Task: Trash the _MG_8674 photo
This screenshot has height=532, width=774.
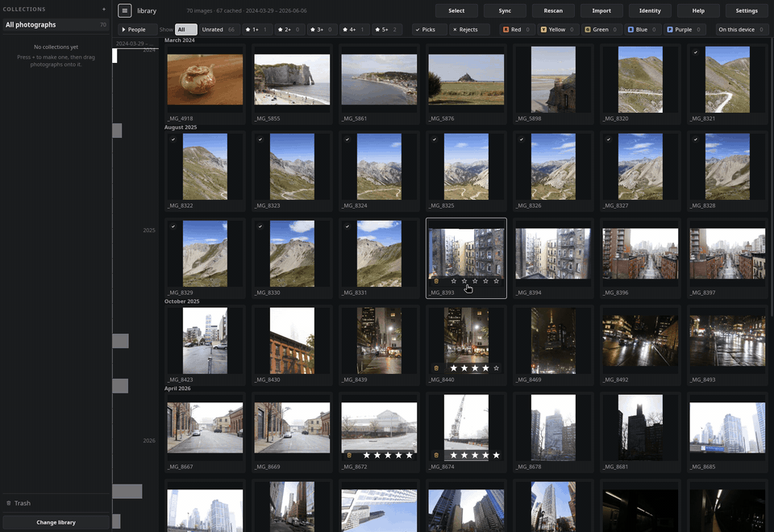Action: (x=436, y=455)
